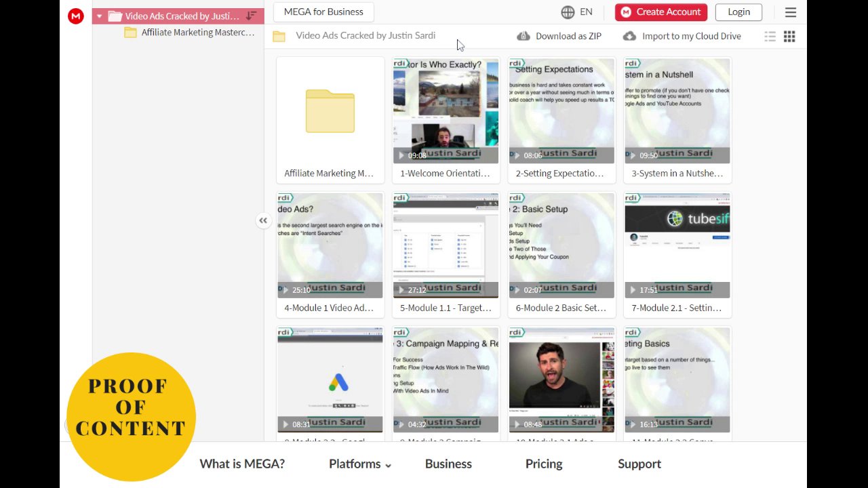Click Video Ads Cracked breadcrumb text
The width and height of the screenshot is (868, 488).
point(366,35)
